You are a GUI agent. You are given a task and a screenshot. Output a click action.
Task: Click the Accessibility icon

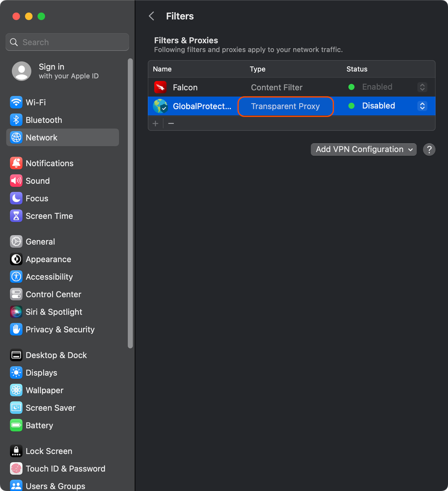[x=16, y=277]
